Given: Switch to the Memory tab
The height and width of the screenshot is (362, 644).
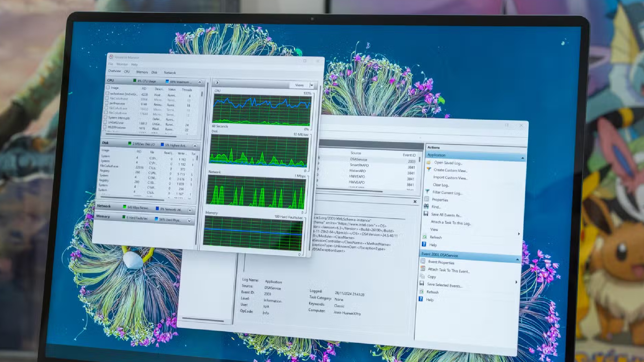Looking at the screenshot, I should (142, 72).
